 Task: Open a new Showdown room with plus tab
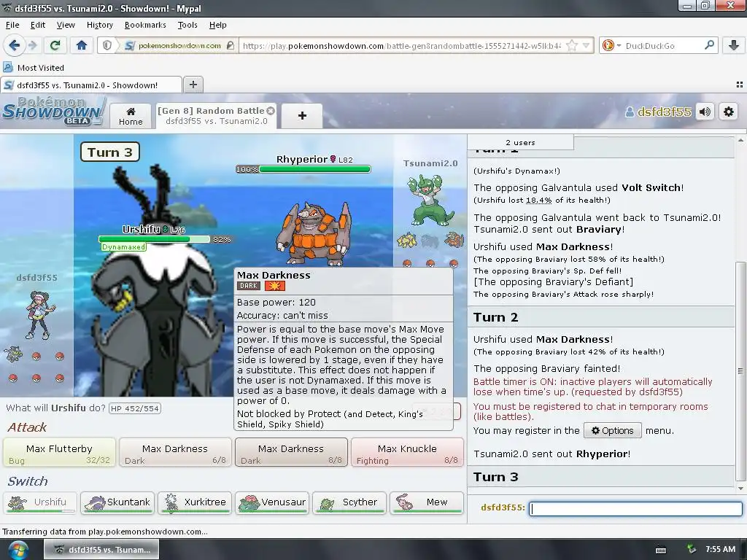pyautogui.click(x=302, y=116)
